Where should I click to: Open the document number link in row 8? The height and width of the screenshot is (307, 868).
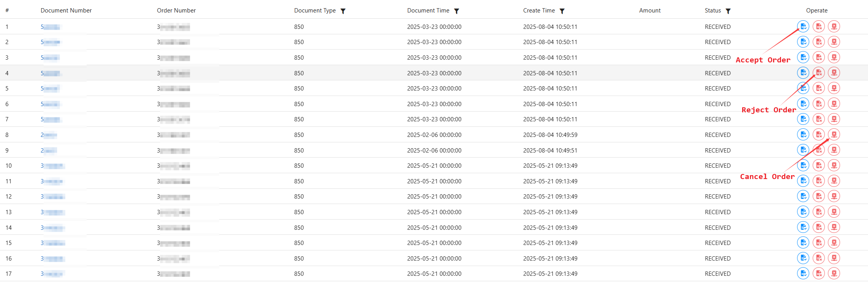point(49,135)
